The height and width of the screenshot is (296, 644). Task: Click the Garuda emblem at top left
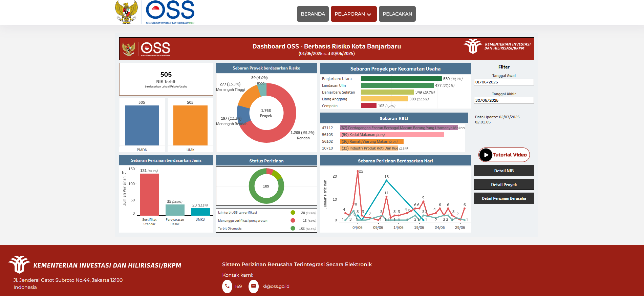(127, 12)
